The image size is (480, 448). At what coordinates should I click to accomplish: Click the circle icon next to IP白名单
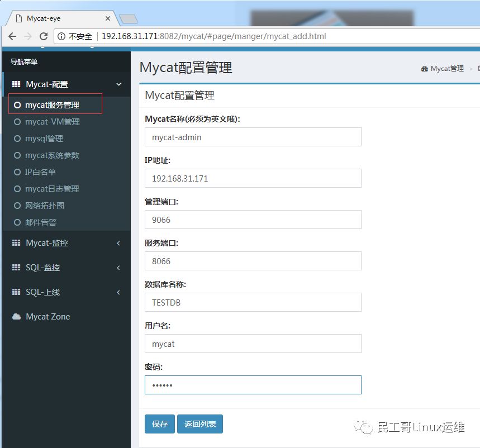point(17,172)
